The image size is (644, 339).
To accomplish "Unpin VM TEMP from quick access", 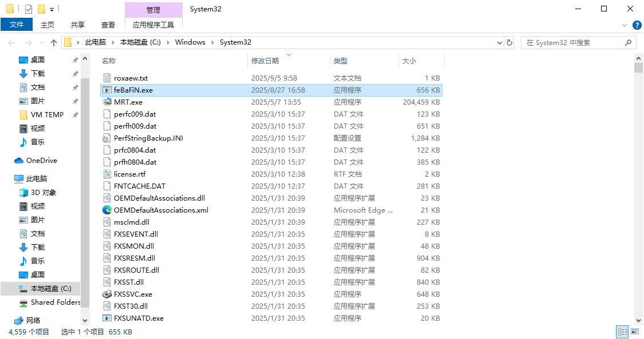I will pyautogui.click(x=75, y=115).
